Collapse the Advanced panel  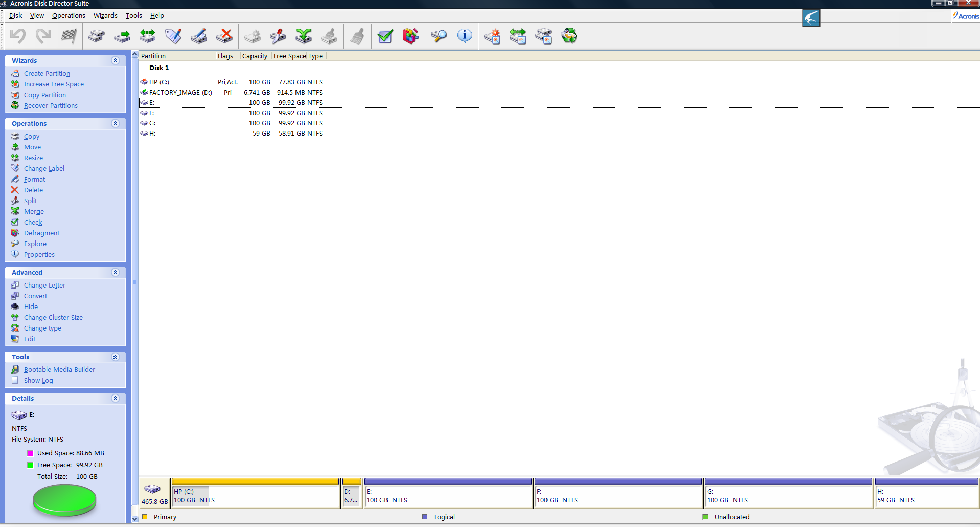coord(116,272)
